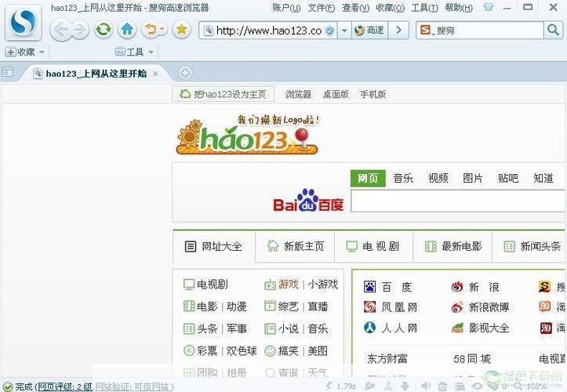The width and height of the screenshot is (567, 392).
Task: Open the 帮助(H) menu
Action: [x=459, y=8]
